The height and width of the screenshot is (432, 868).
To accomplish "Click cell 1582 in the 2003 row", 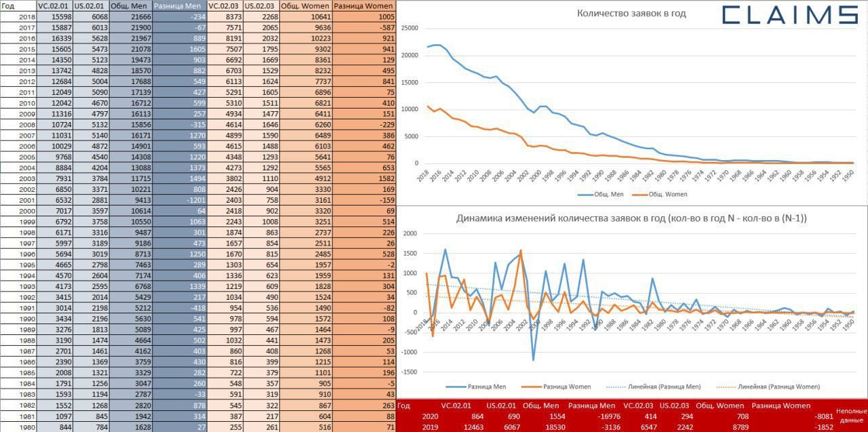I will (x=365, y=179).
